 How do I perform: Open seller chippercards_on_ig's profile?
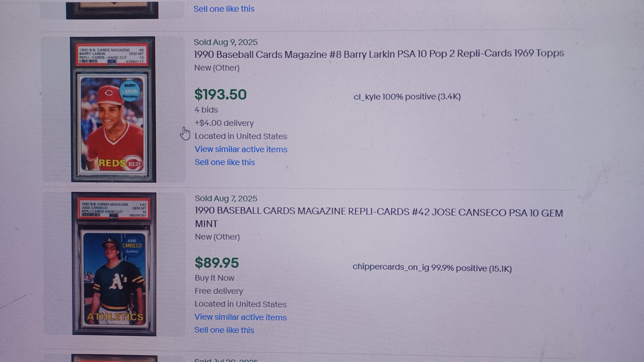(x=432, y=268)
